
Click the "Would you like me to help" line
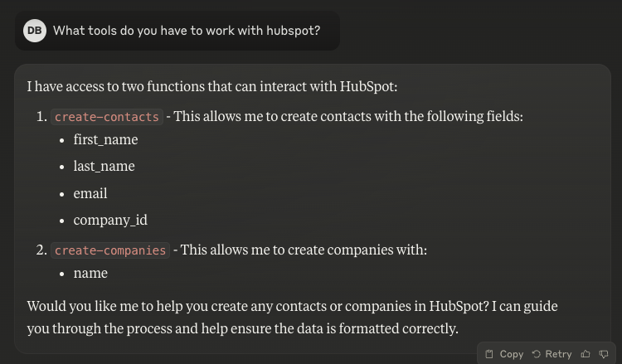[x=292, y=306]
